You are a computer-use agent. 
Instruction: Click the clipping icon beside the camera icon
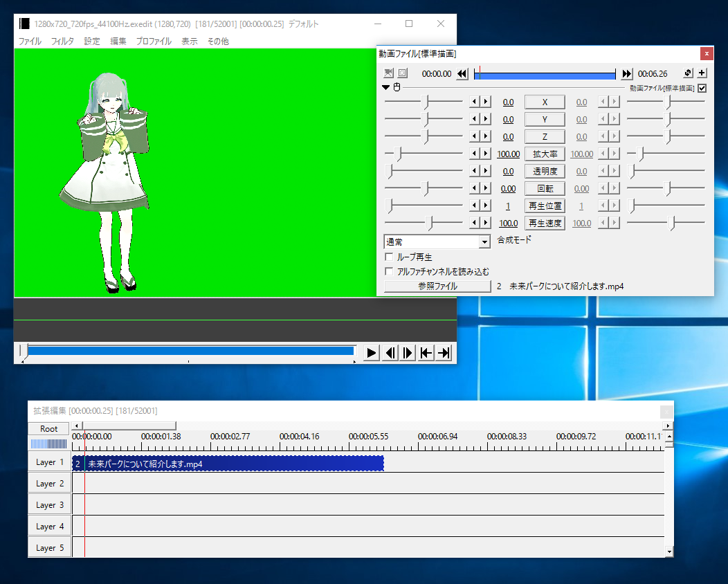[403, 73]
